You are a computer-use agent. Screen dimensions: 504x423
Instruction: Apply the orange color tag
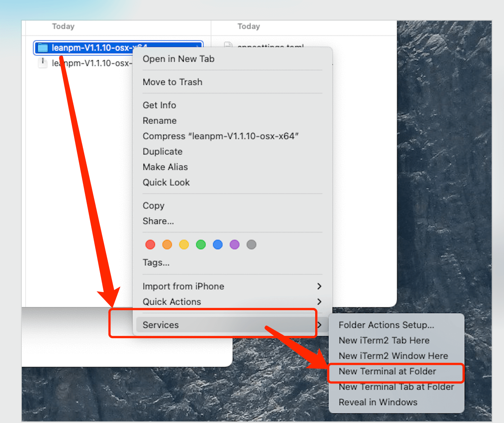[167, 245]
